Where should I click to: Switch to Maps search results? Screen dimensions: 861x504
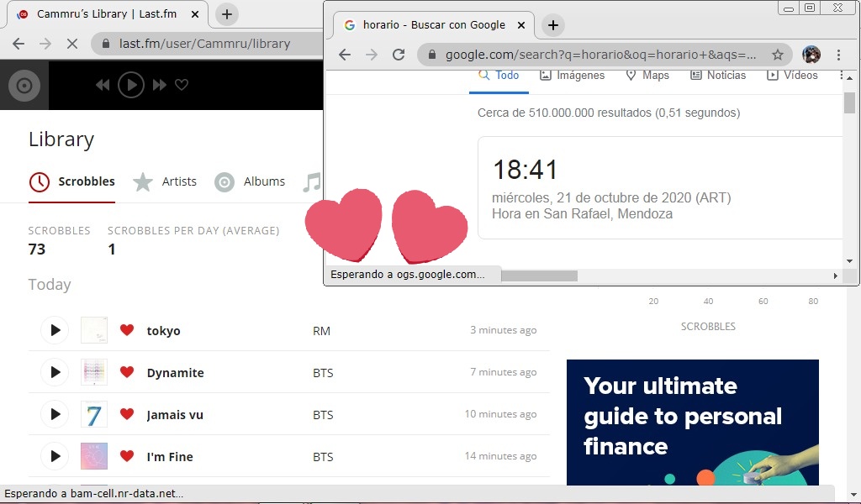pos(647,76)
